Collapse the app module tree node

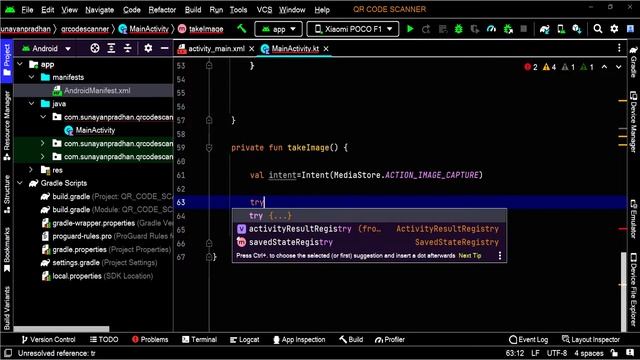click(x=20, y=64)
